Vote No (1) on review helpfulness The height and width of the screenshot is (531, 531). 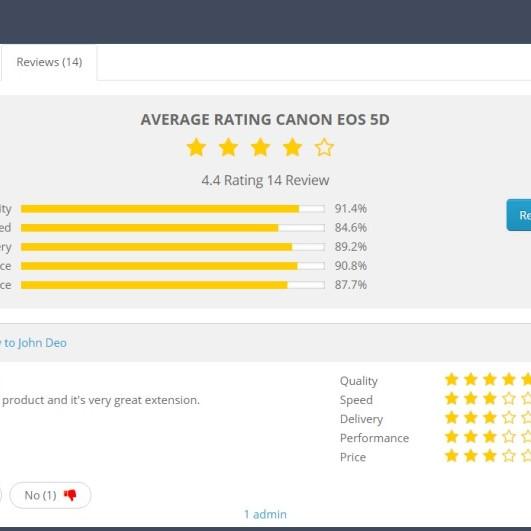pyautogui.click(x=50, y=495)
